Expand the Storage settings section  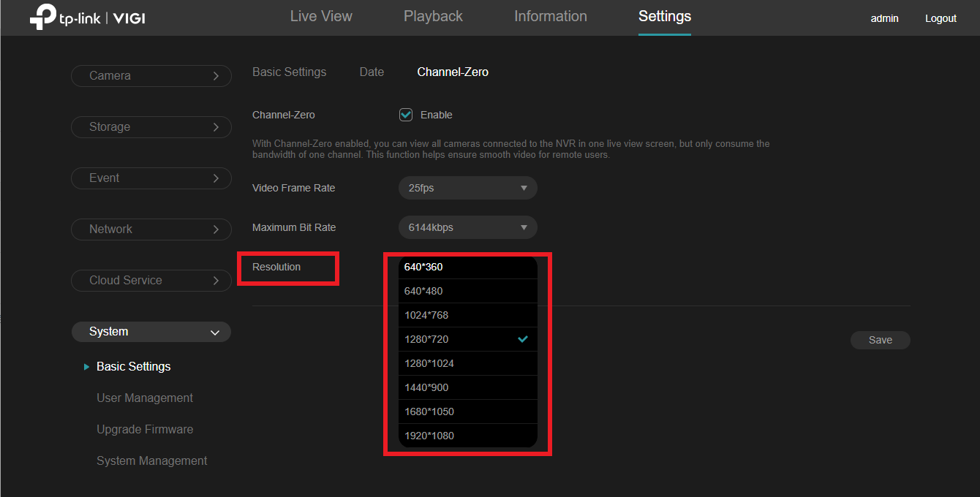tap(151, 127)
